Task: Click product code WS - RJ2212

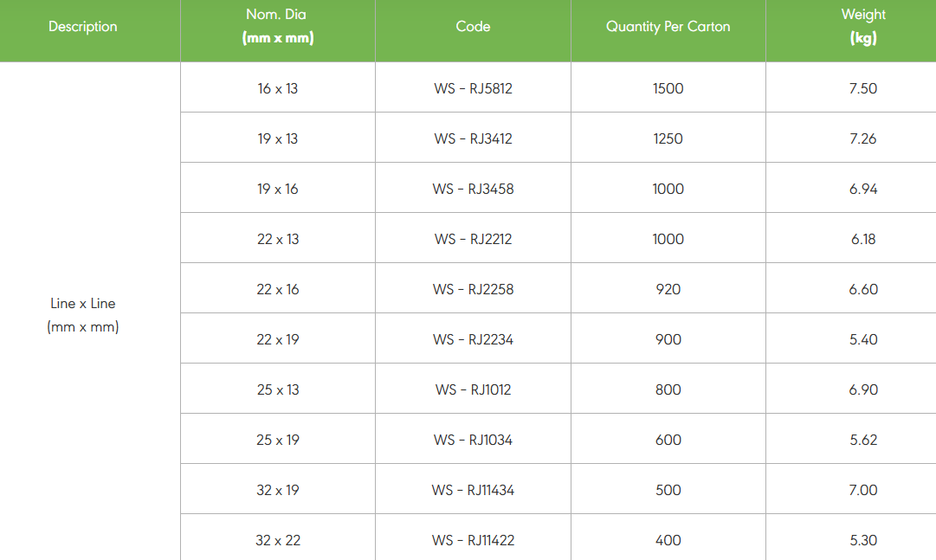Action: coord(473,239)
